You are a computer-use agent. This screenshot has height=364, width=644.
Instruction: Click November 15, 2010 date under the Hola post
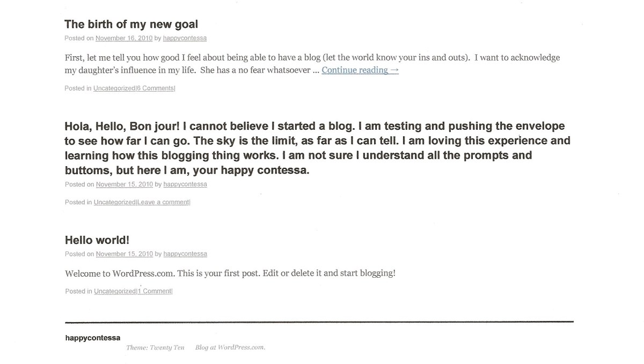pyautogui.click(x=125, y=184)
